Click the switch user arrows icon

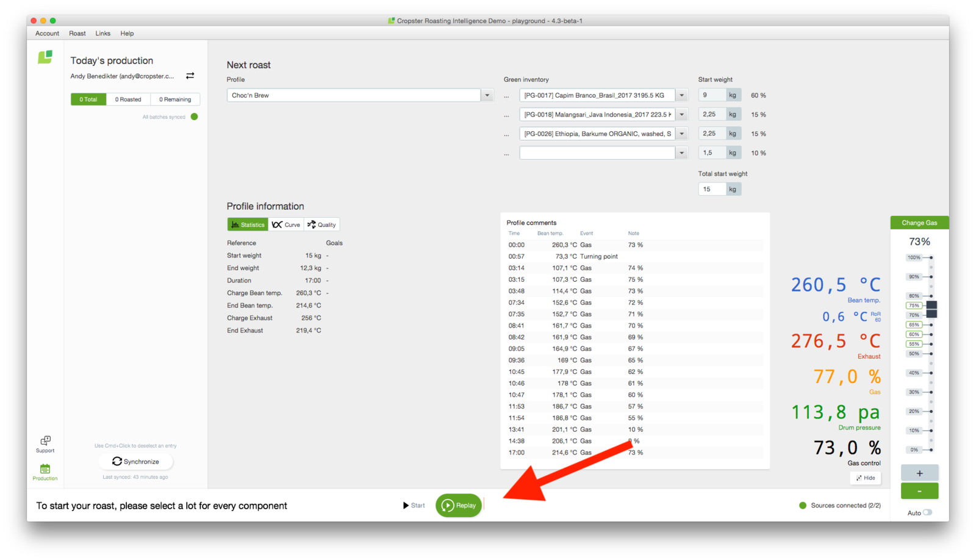[190, 76]
